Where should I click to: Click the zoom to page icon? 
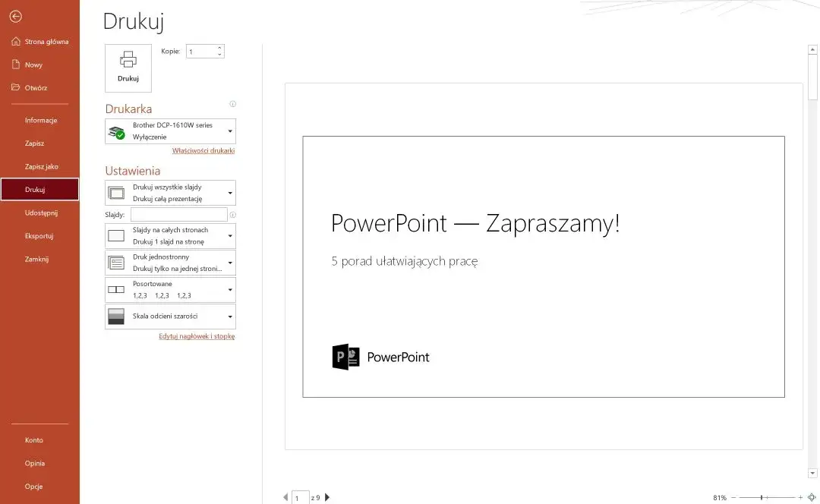812,497
